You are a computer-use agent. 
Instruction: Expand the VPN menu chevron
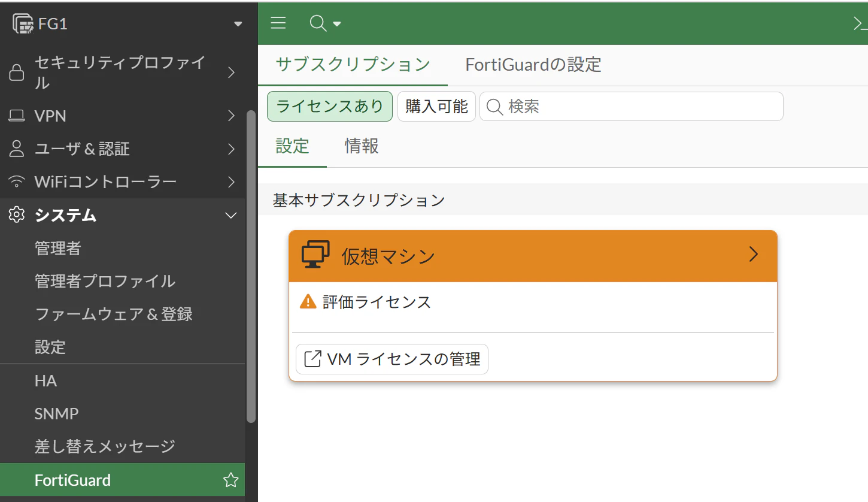[232, 116]
